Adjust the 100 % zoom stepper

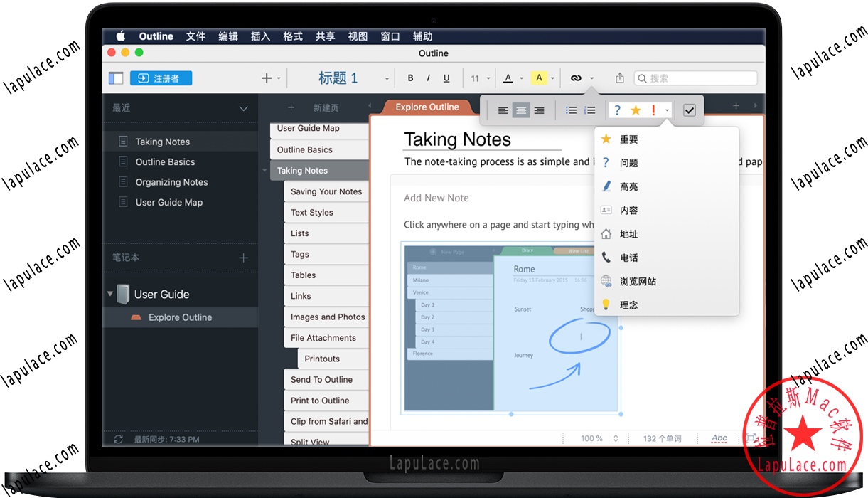[x=616, y=439]
